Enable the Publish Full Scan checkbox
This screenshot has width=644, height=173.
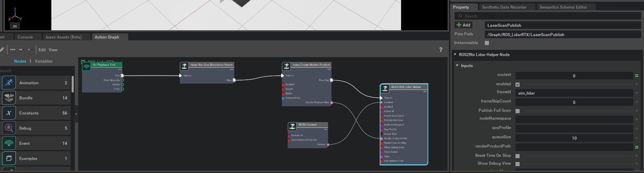point(518,111)
